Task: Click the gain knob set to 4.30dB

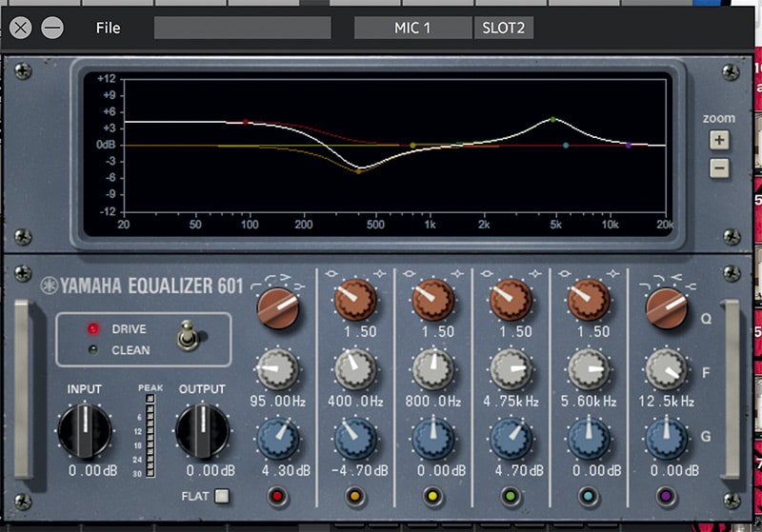Action: pos(277,439)
